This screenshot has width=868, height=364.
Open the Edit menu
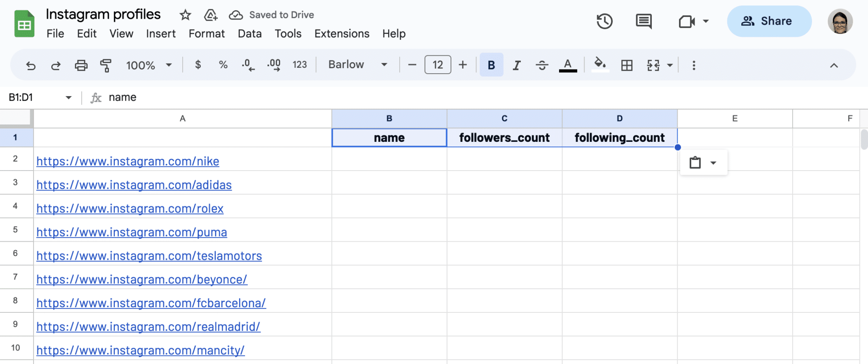pos(87,33)
